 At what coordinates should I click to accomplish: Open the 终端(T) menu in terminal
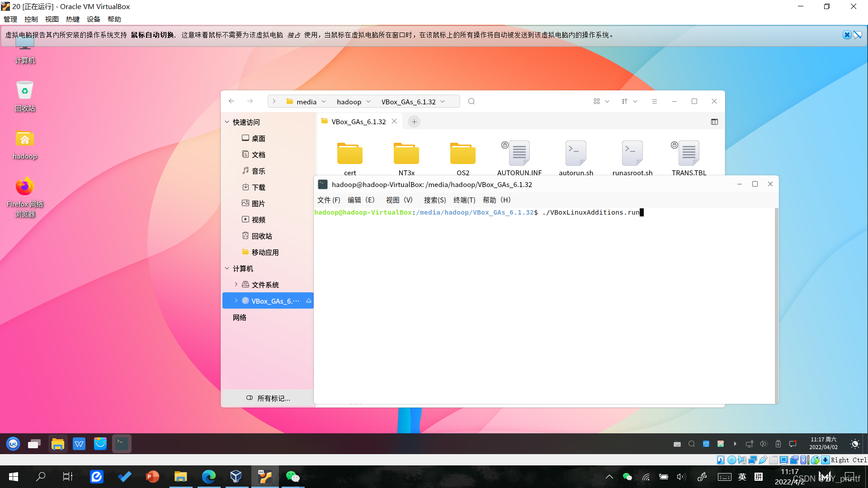click(x=464, y=200)
